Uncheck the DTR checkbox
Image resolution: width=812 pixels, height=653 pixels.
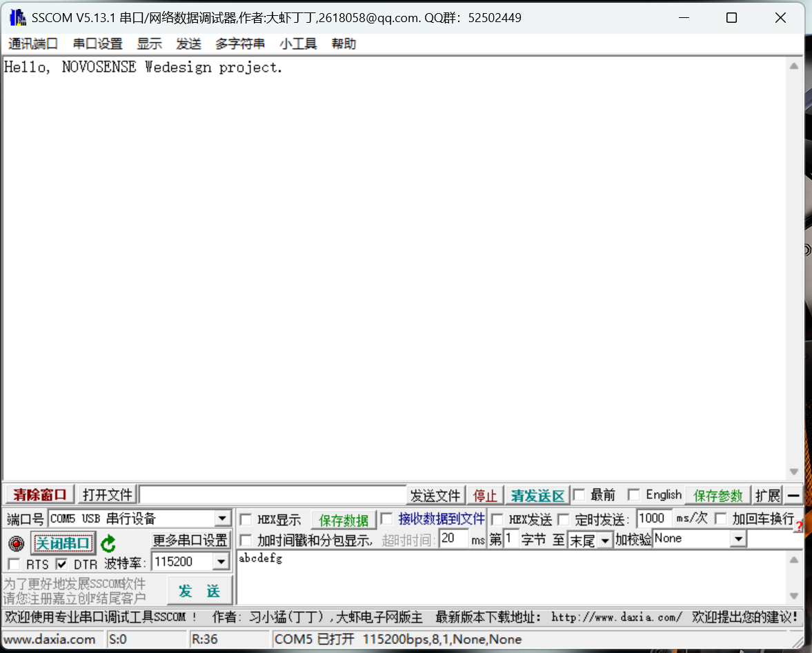(x=62, y=564)
